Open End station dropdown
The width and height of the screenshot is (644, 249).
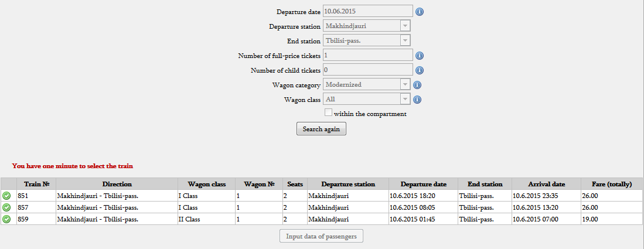367,40
